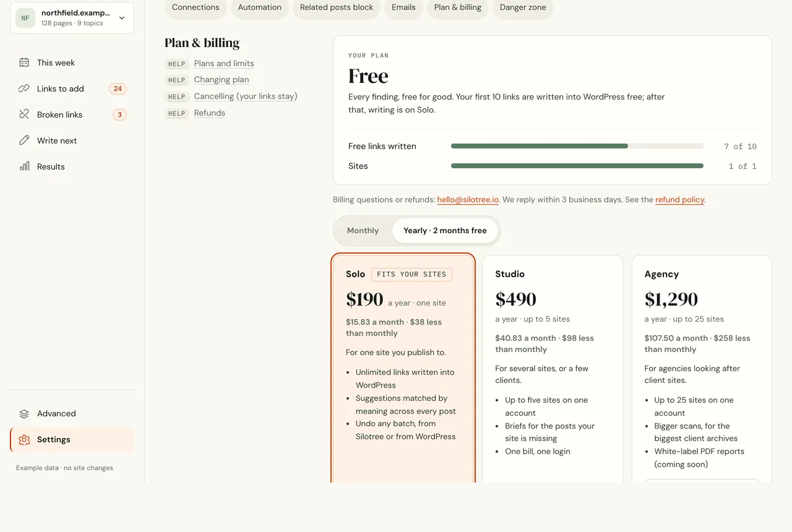Image resolution: width=792 pixels, height=532 pixels.
Task: Click the Write next pencil icon
Action: point(24,140)
